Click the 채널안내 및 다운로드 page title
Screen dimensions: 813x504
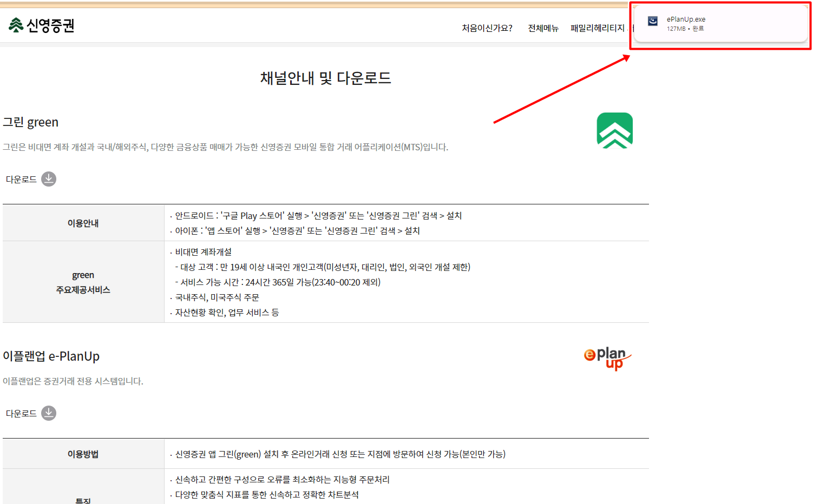(325, 78)
